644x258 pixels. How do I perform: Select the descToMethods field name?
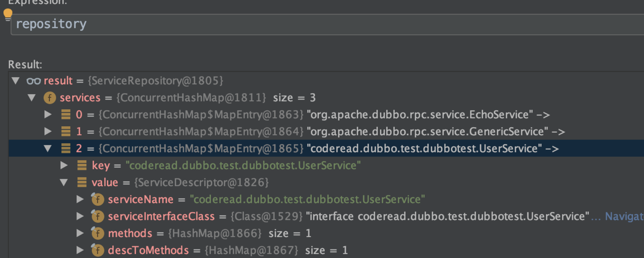point(148,250)
